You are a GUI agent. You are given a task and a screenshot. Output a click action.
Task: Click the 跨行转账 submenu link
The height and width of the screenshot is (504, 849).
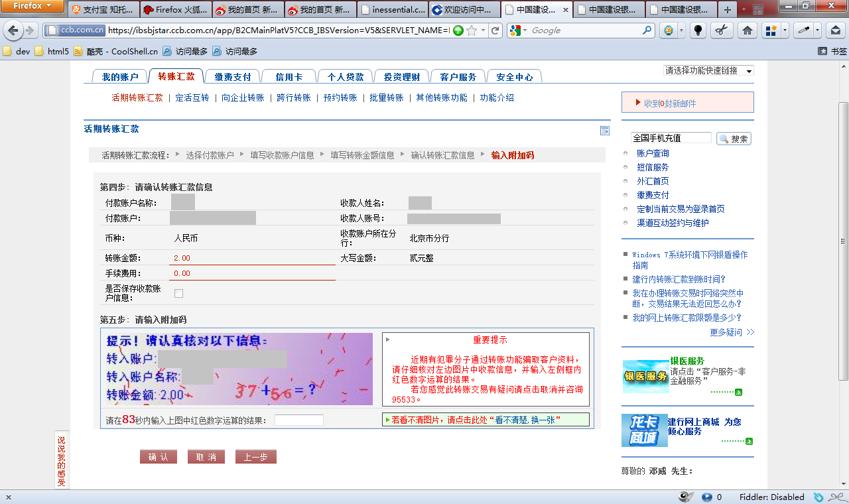tap(294, 97)
